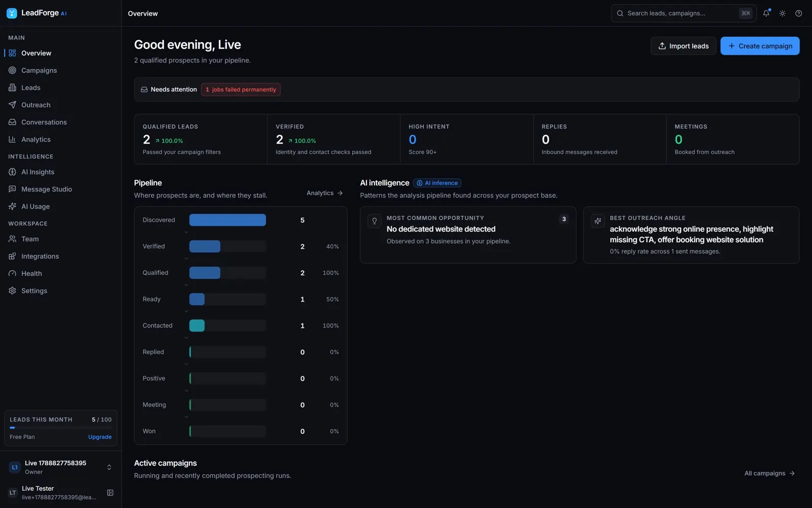Click the Replied pipeline stage label
The image size is (812, 508).
(153, 352)
